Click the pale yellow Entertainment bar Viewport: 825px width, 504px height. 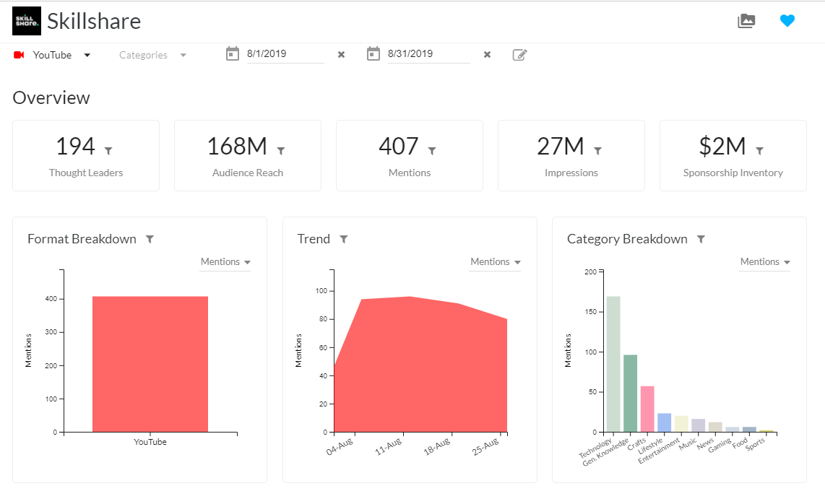coord(681,424)
